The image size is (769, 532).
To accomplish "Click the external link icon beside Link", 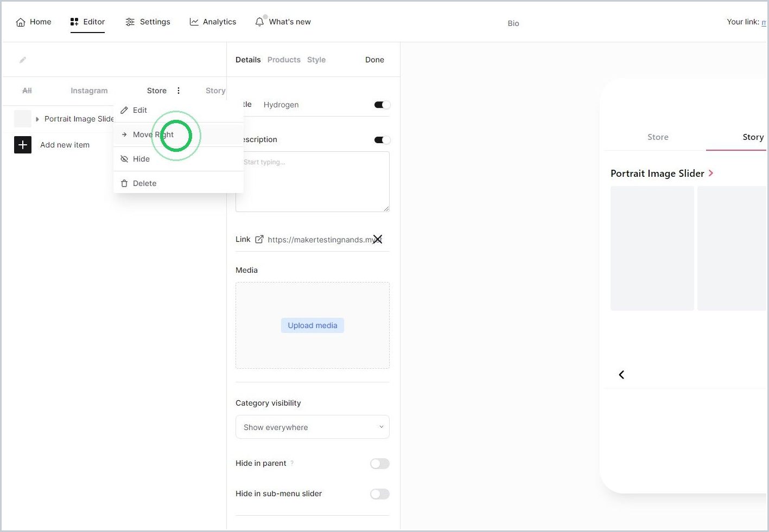I will pyautogui.click(x=259, y=239).
